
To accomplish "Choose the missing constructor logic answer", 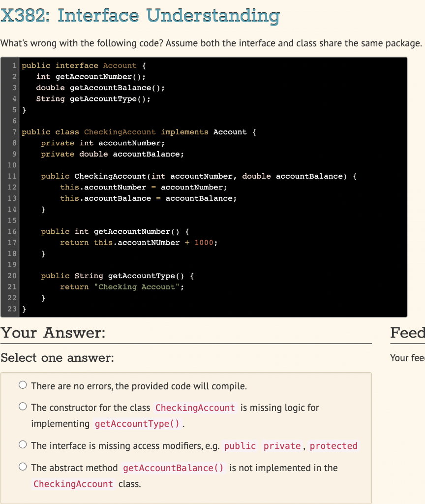I will point(23,406).
